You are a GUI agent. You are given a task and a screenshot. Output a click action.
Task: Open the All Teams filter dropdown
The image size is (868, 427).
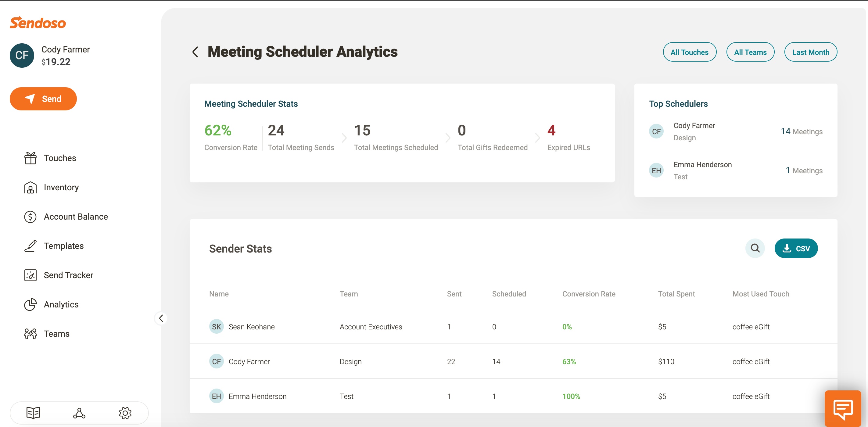(750, 52)
